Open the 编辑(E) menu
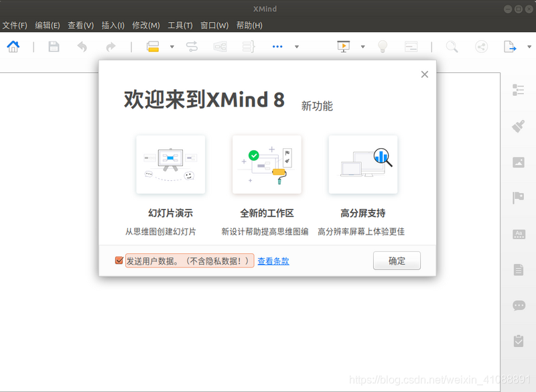The image size is (536, 392). pos(48,25)
